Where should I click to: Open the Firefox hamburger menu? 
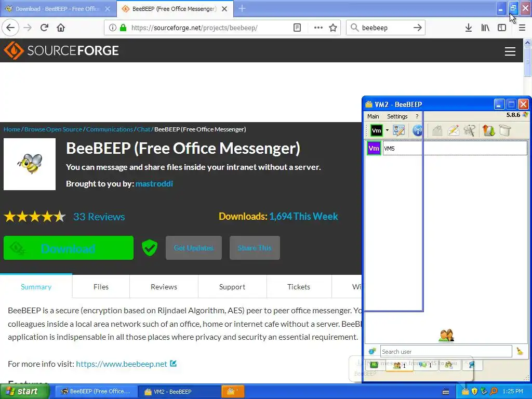point(522,28)
